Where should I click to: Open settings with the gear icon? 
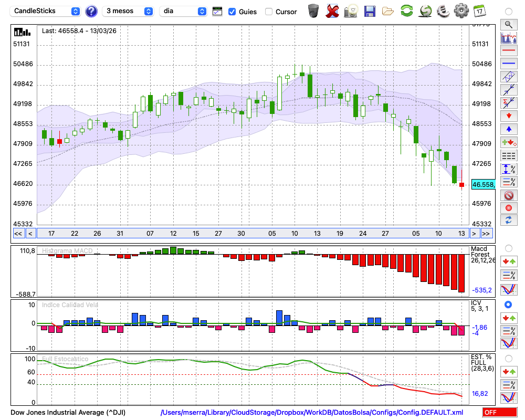click(461, 11)
